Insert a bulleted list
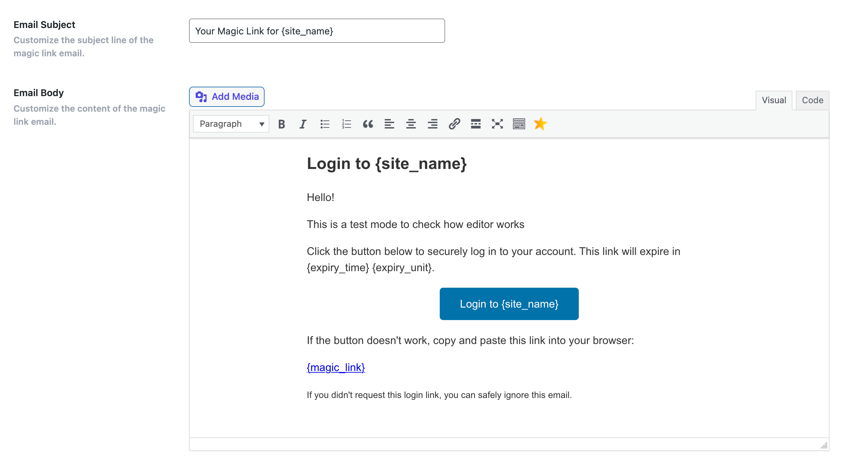 point(325,124)
